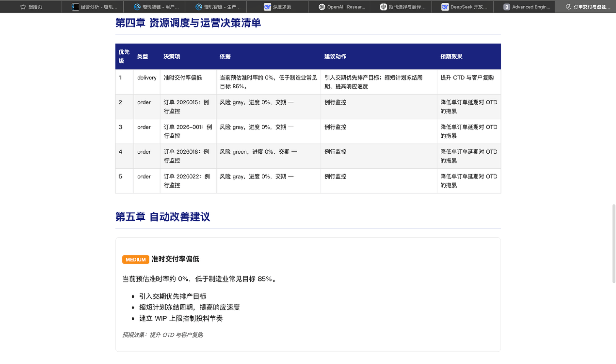616x364 pixels.
Task: Click the 订单 2026018：例行监控 cell
Action: pyautogui.click(x=188, y=156)
